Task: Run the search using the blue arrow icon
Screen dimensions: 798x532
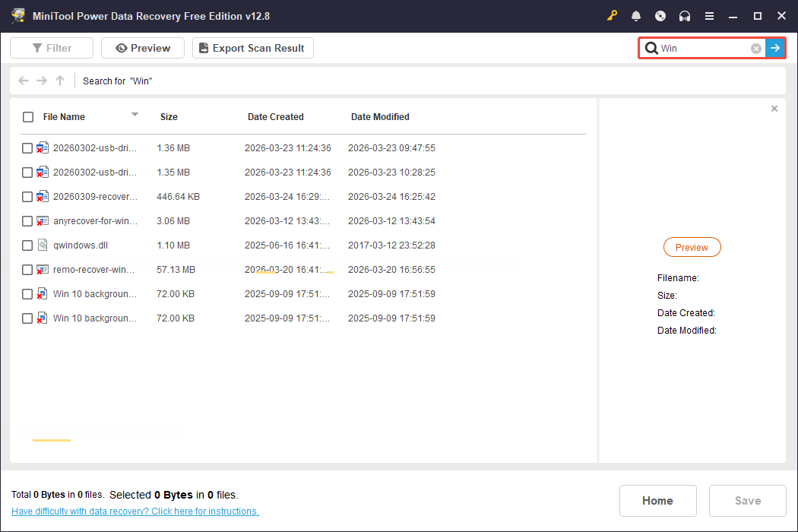Action: (x=774, y=48)
